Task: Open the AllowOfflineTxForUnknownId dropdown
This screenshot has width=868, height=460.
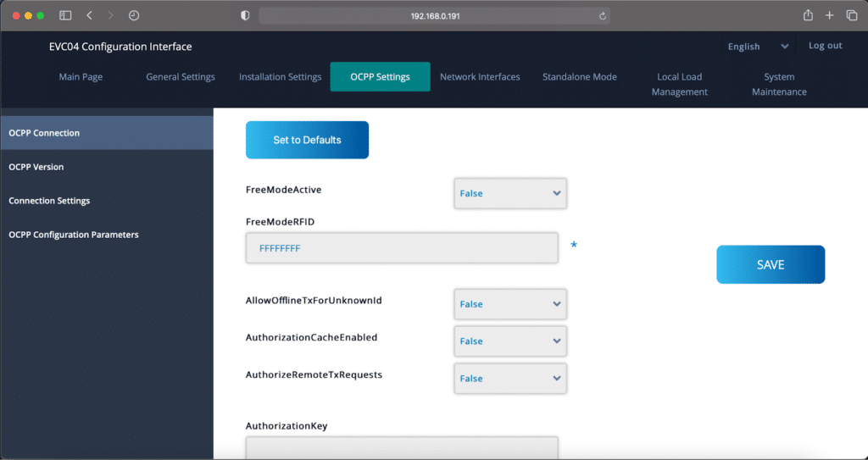Action: (x=510, y=304)
